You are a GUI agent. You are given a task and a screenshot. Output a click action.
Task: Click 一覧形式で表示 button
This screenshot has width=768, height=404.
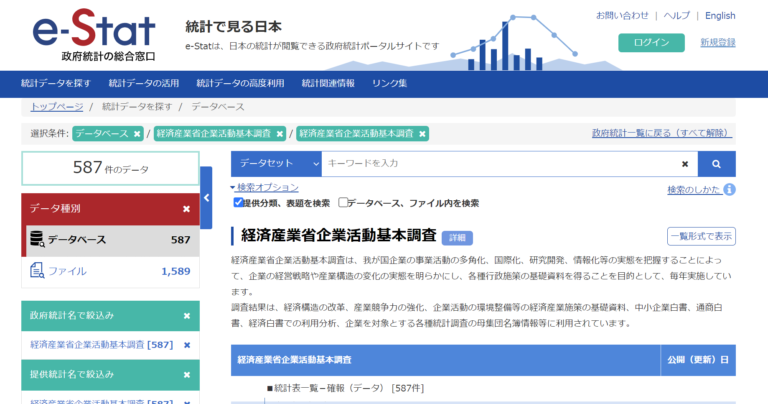click(x=701, y=236)
